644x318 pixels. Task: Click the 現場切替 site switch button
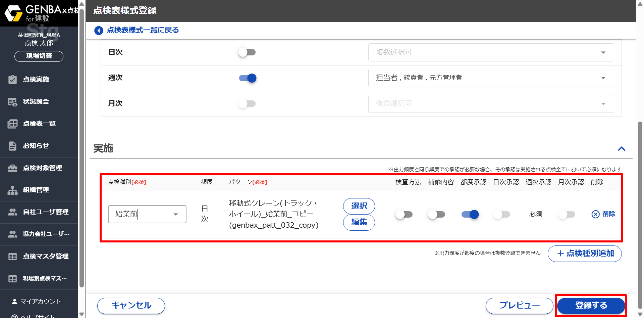[x=39, y=56]
